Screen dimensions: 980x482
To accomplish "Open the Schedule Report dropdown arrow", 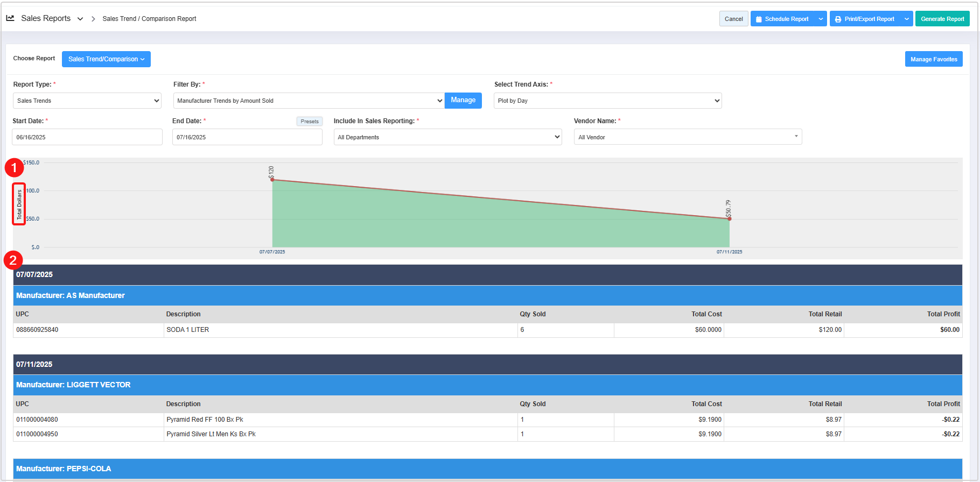I will [821, 19].
